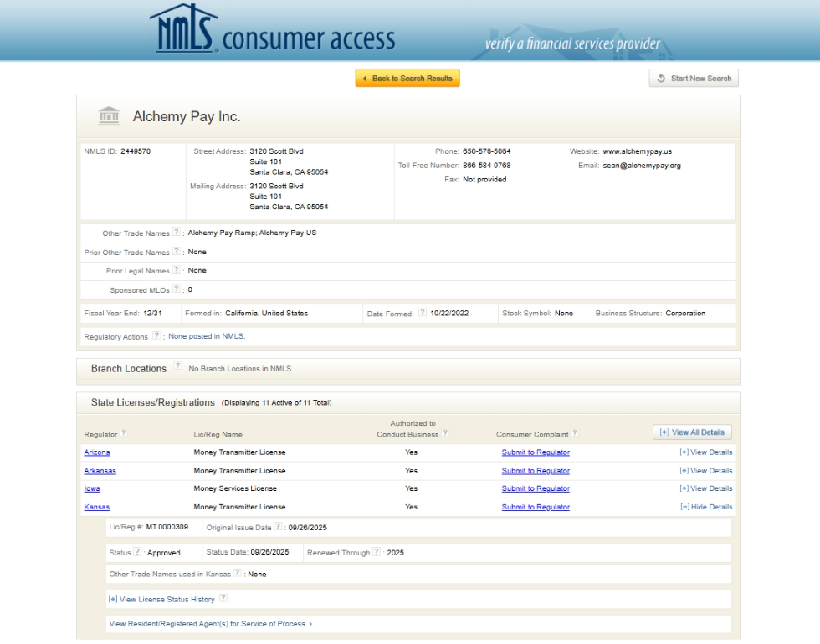Screen dimensions: 820x644
Task: Click help icon beside Prior Legal Names
Action: tap(177, 271)
